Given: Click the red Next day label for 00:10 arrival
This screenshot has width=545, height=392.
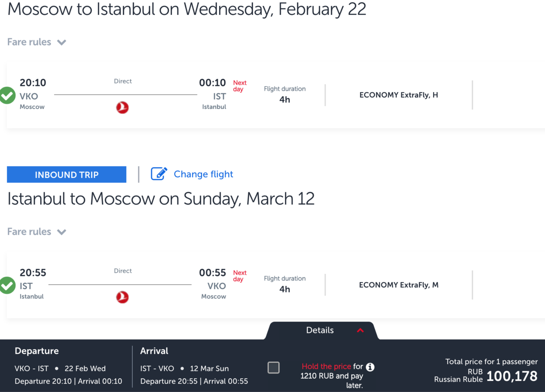Looking at the screenshot, I should pos(240,86).
